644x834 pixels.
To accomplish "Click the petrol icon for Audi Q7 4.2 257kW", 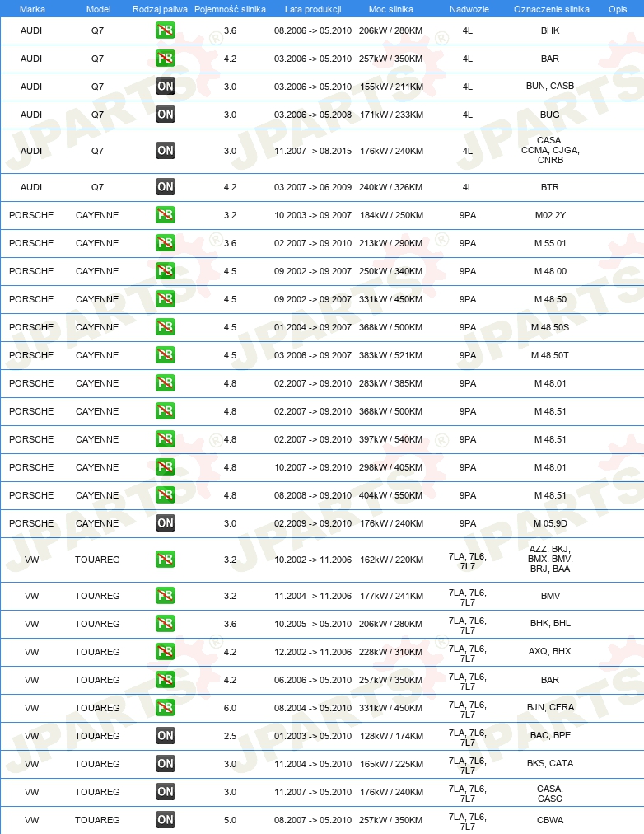I will pos(166,58).
